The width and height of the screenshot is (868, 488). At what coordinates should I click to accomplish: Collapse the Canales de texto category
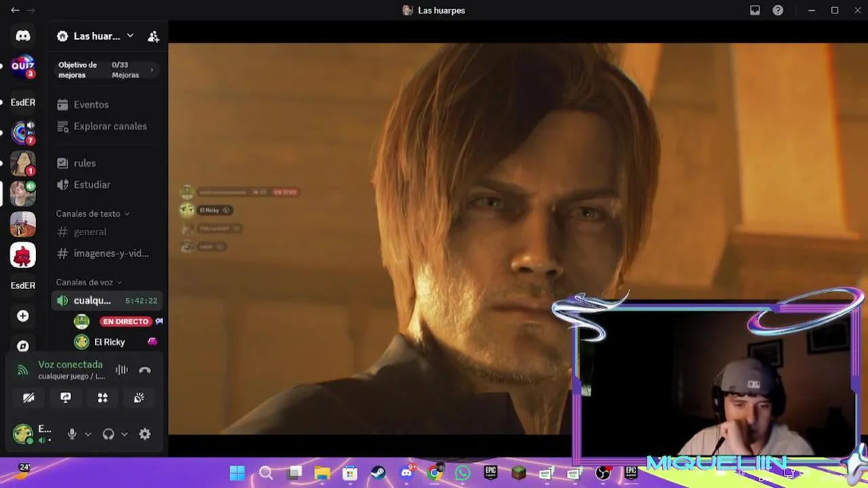coord(92,213)
